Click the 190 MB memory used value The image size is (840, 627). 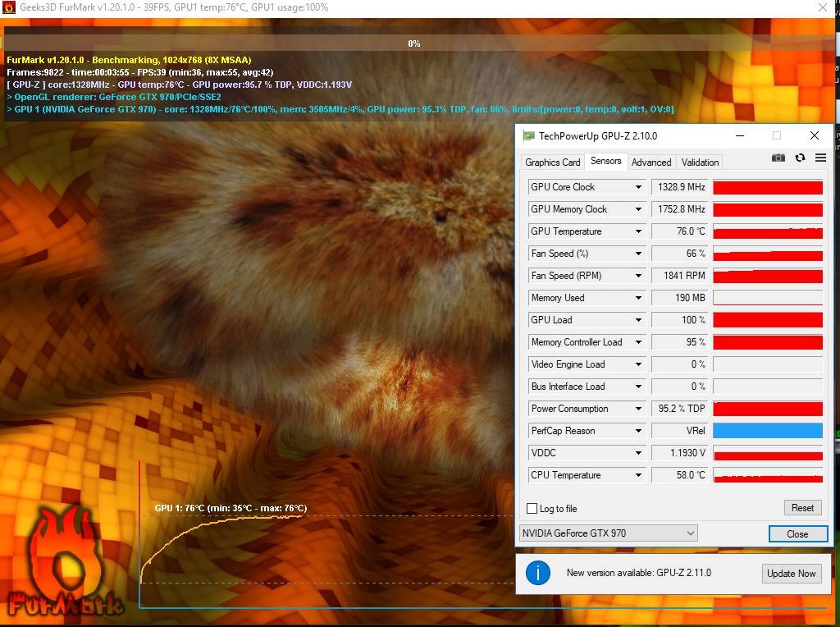680,298
